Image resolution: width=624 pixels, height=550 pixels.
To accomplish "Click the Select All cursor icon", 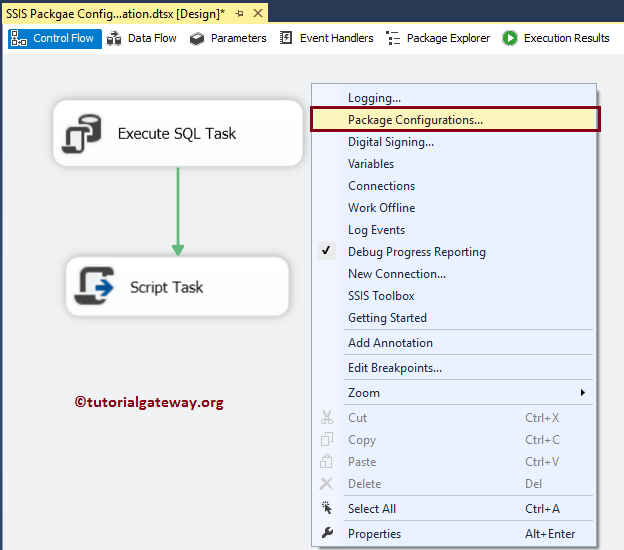I will [x=327, y=508].
